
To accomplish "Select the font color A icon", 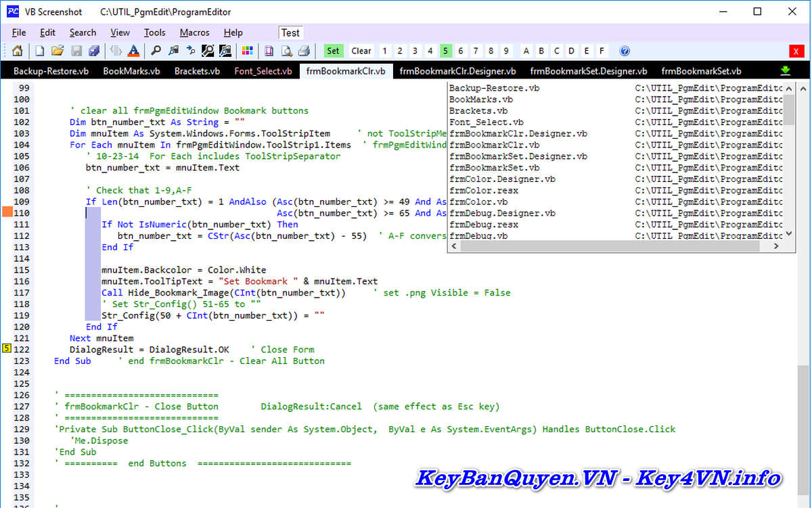I will click(134, 51).
